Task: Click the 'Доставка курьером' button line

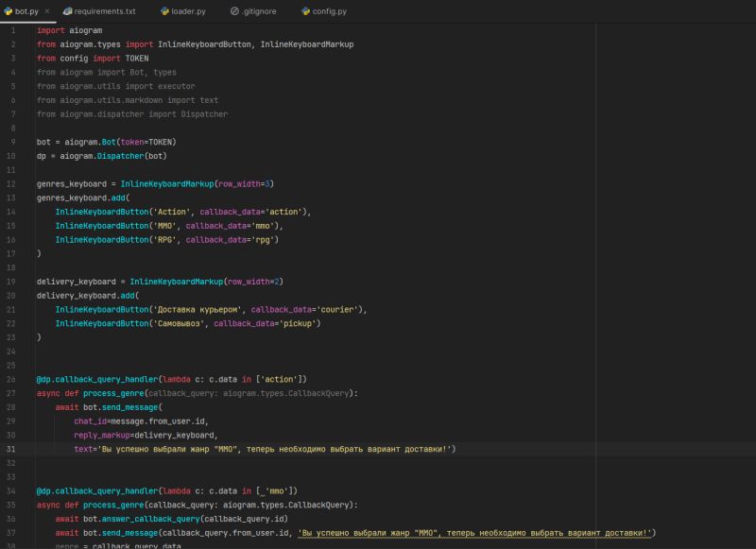Action: tap(211, 309)
